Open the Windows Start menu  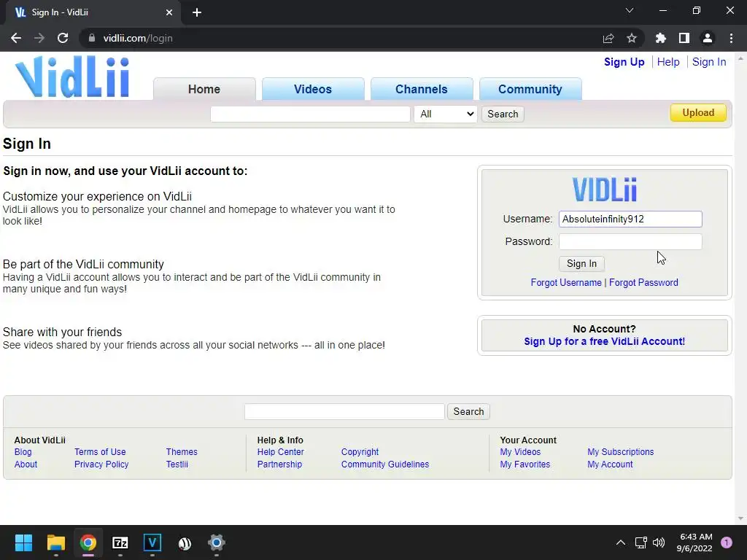(x=23, y=542)
